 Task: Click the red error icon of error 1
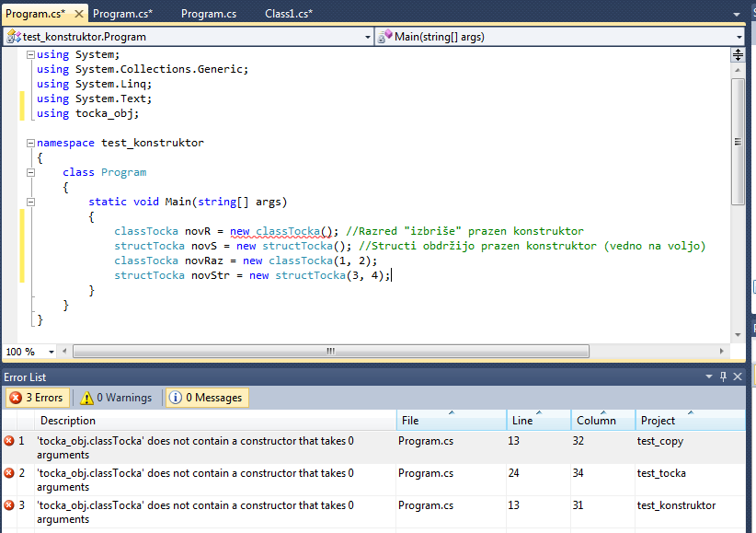pyautogui.click(x=9, y=442)
